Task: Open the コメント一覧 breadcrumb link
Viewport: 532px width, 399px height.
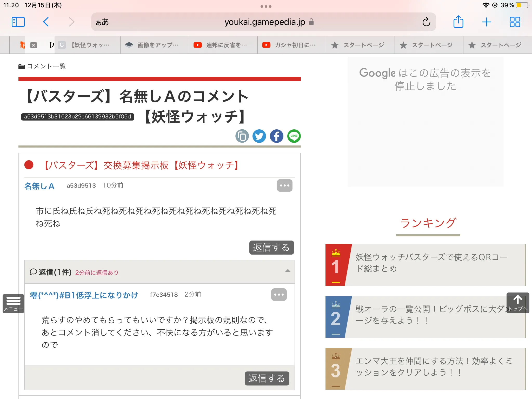Action: [x=46, y=66]
